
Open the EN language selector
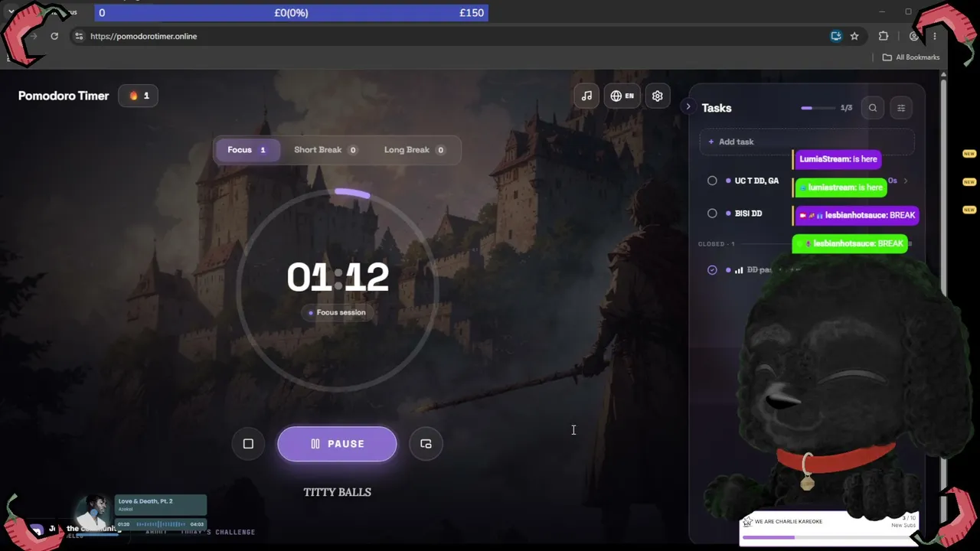tap(622, 96)
